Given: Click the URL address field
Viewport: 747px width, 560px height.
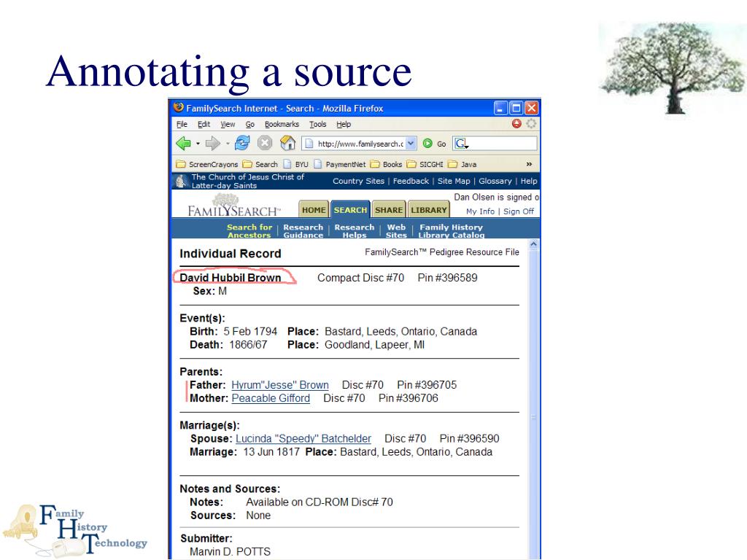Looking at the screenshot, I should pos(360,144).
